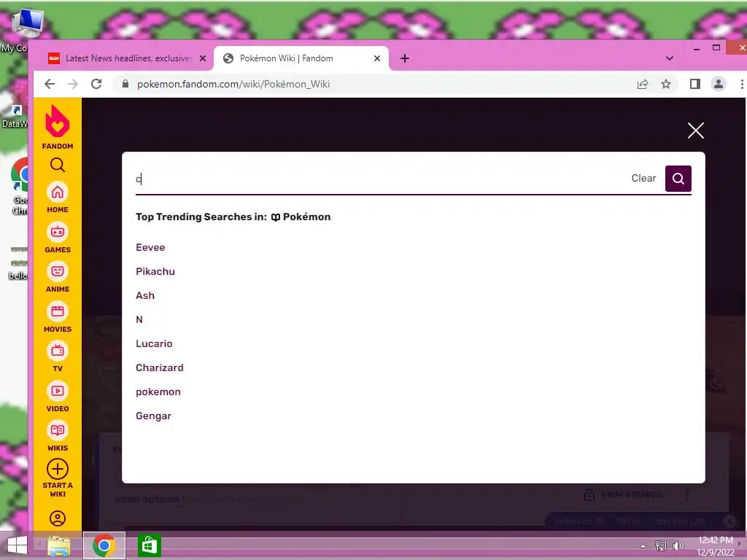The image size is (747, 560).
Task: Go to Fandom Home in the sidebar
Action: click(x=58, y=198)
